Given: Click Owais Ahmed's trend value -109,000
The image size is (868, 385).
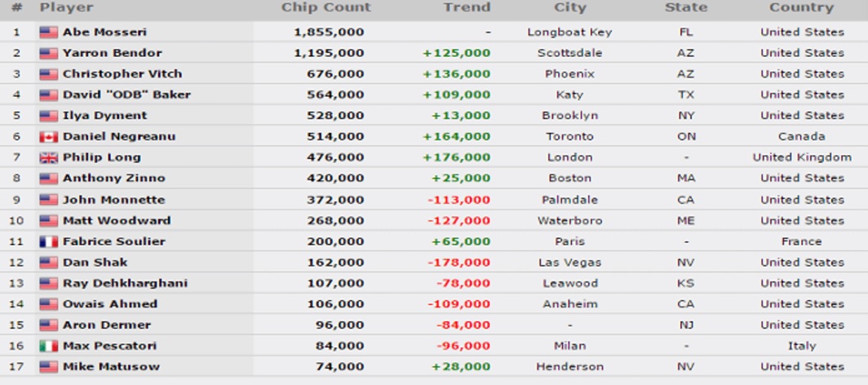Looking at the screenshot, I should (459, 304).
